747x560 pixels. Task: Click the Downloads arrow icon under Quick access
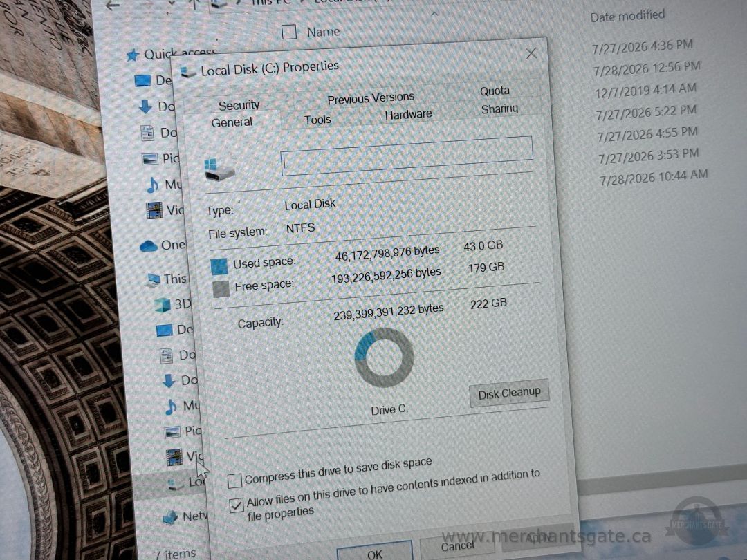click(x=146, y=106)
